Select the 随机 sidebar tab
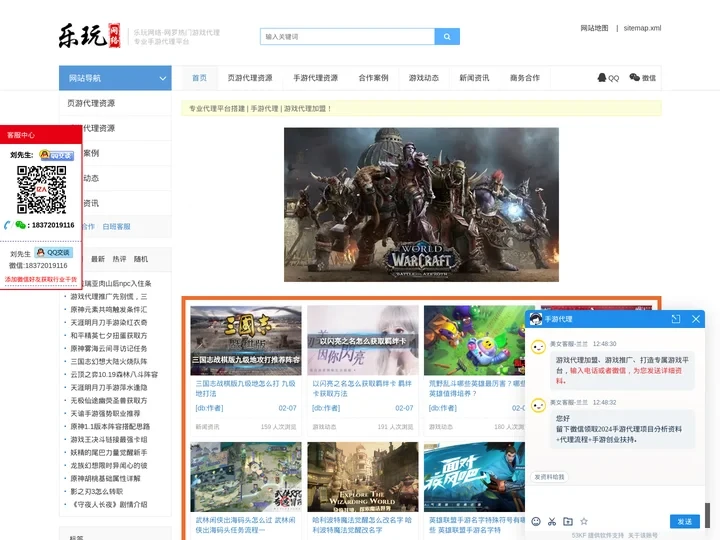The image size is (720, 540). pos(141,259)
